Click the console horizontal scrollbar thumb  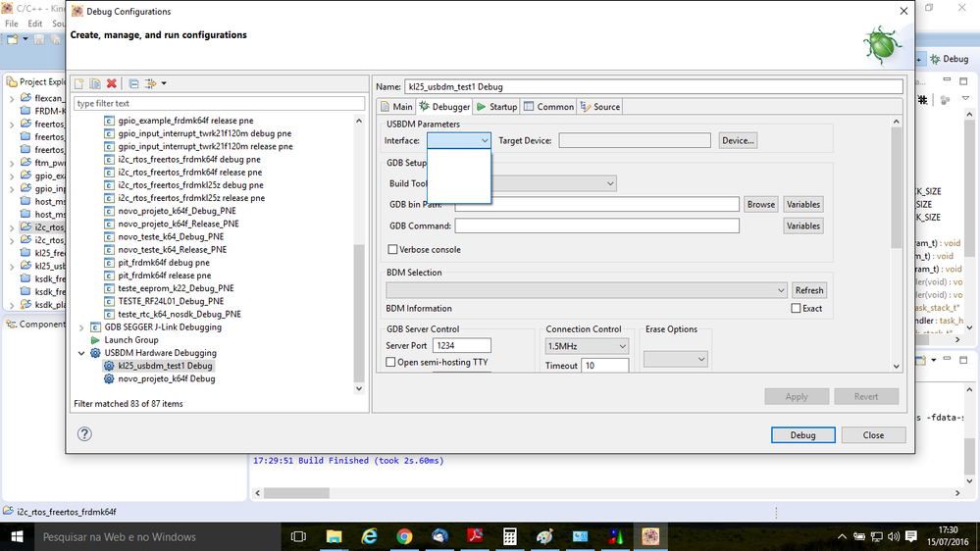(296, 493)
